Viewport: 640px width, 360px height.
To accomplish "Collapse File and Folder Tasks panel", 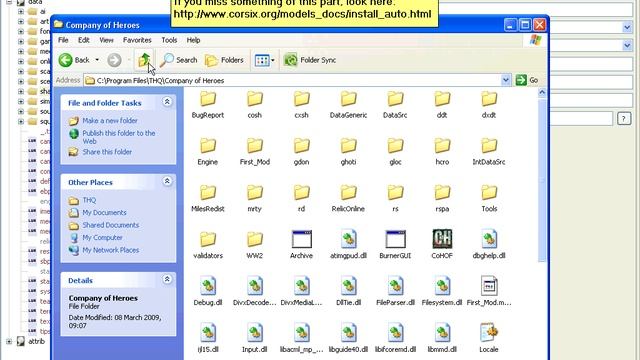I will [x=167, y=102].
